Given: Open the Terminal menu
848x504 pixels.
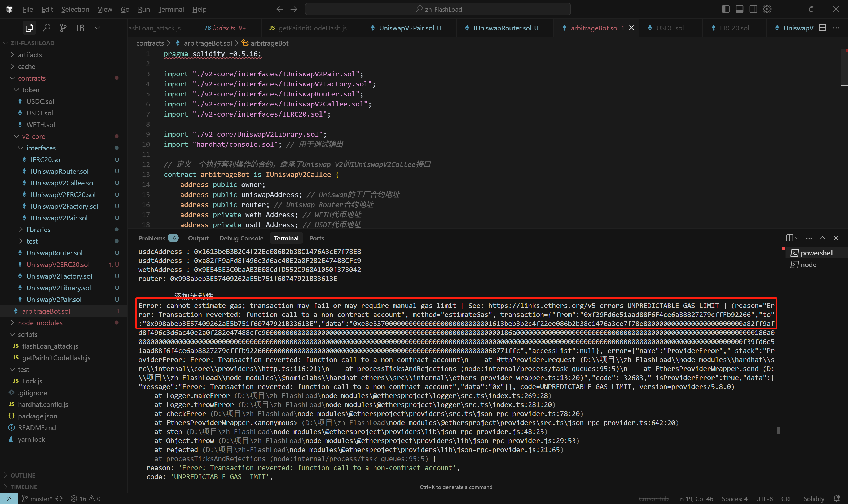Looking at the screenshot, I should click(171, 9).
